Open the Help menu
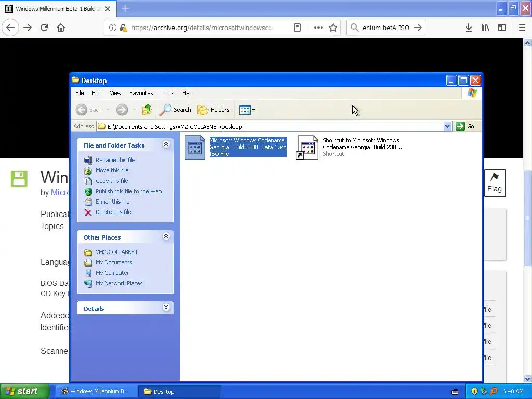 [188, 93]
